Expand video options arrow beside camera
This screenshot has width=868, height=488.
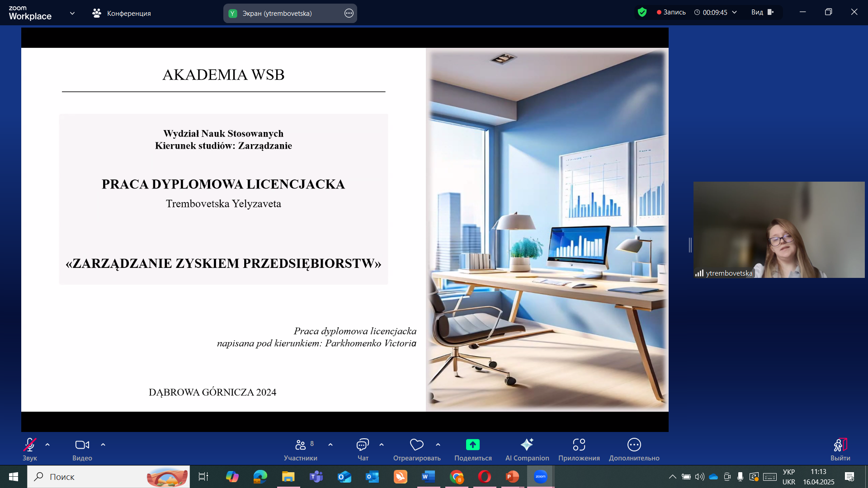click(x=103, y=445)
